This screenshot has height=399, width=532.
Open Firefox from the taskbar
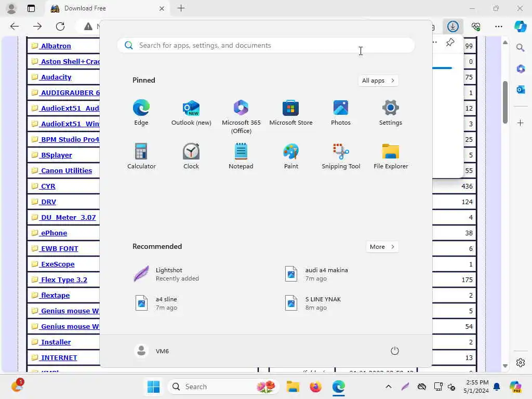click(x=315, y=387)
